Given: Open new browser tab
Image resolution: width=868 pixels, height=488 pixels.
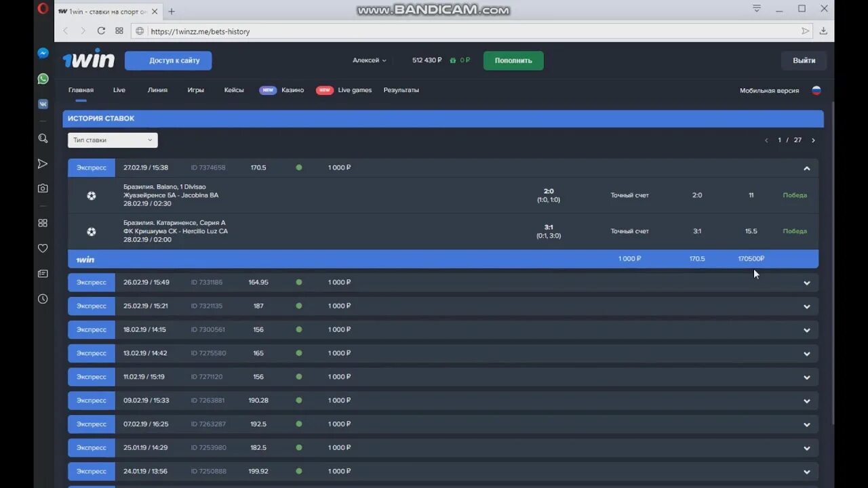Looking at the screenshot, I should (x=172, y=12).
